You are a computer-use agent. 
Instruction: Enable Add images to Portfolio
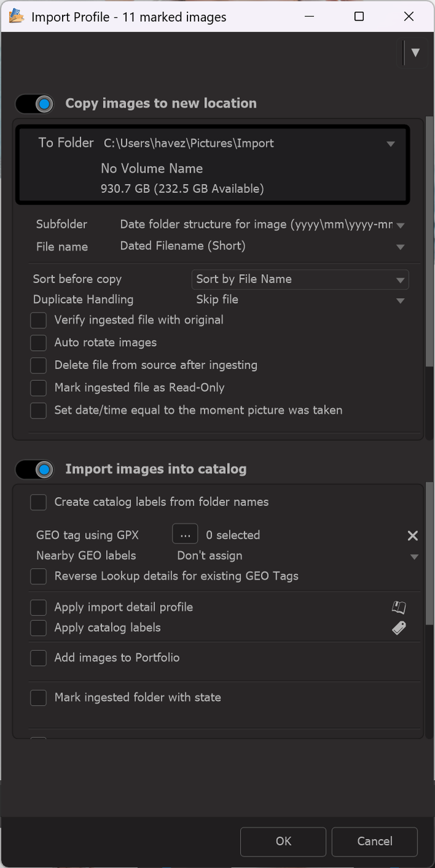(38, 658)
